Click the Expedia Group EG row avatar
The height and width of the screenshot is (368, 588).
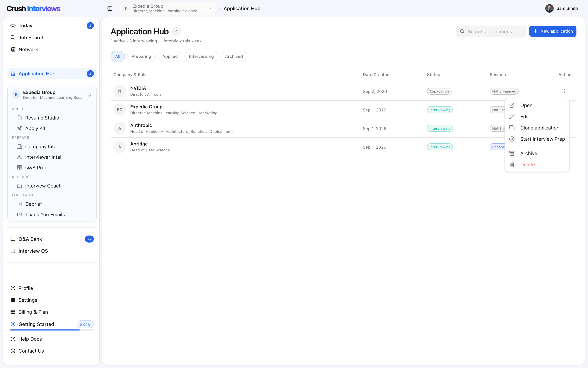click(120, 110)
